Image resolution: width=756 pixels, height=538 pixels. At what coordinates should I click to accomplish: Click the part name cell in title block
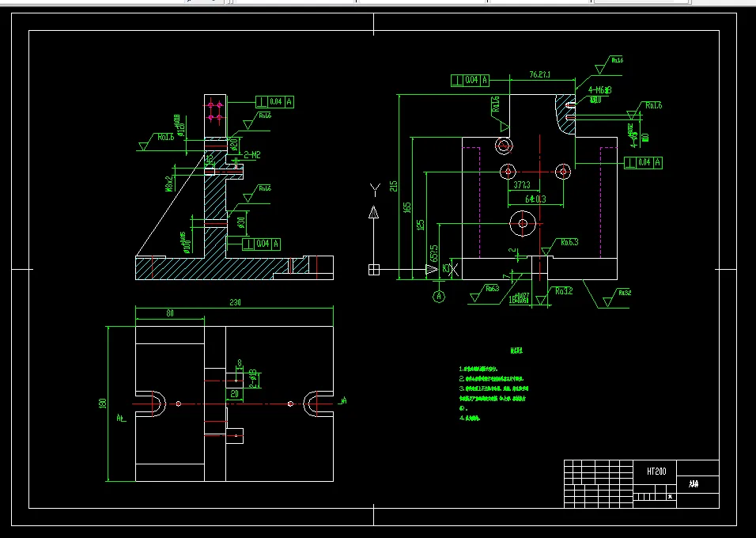[x=697, y=484]
